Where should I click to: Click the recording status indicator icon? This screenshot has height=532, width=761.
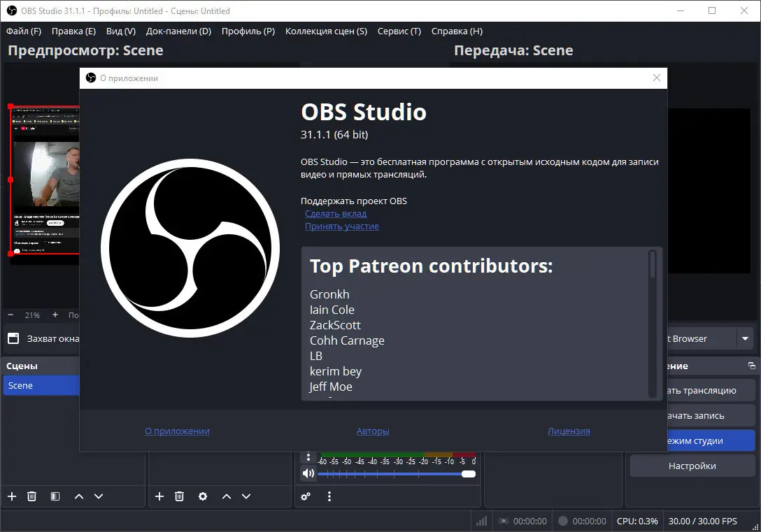click(x=563, y=521)
